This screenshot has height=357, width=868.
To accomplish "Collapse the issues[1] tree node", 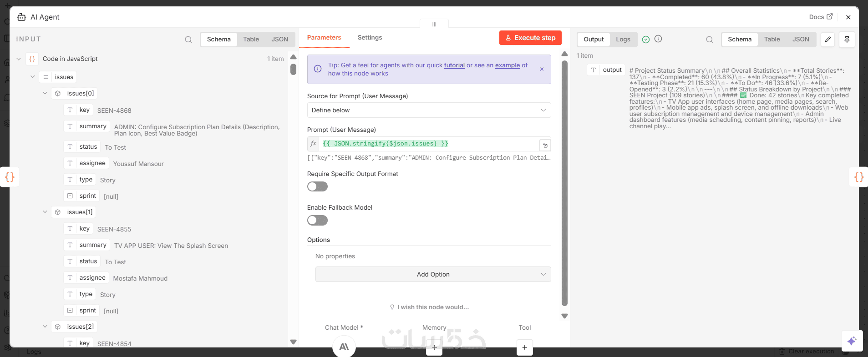I will point(45,212).
